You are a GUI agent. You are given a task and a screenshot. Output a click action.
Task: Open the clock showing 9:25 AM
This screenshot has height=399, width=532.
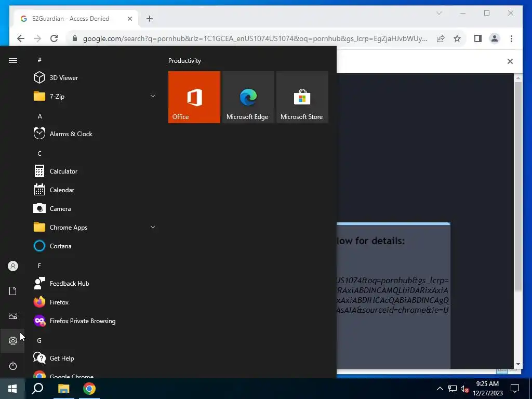[487, 389]
